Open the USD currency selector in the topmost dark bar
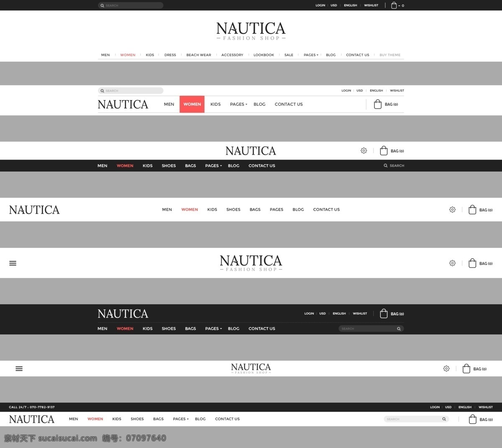Viewport: 502px width, 448px height. pyautogui.click(x=334, y=5)
